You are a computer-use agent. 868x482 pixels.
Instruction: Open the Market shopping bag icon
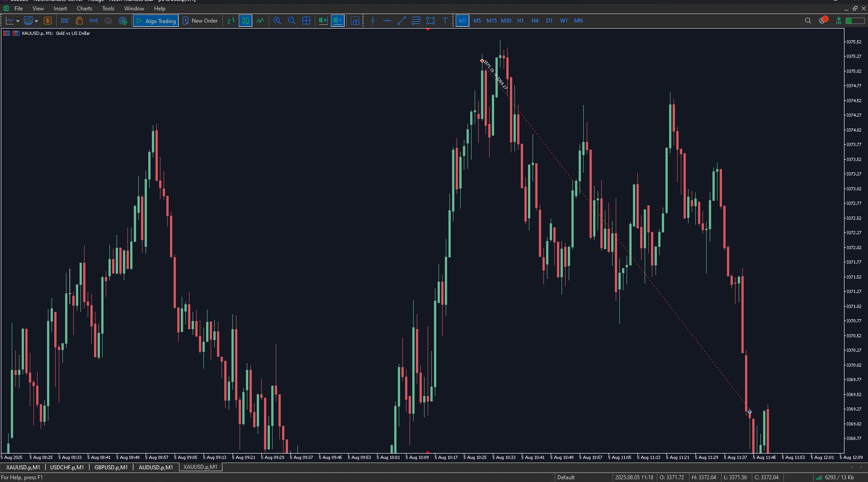(80, 21)
